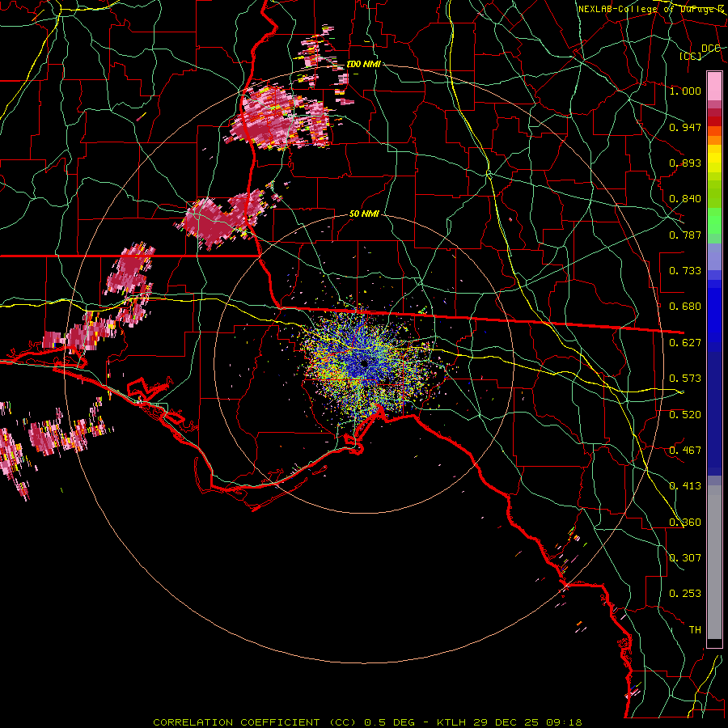Screen dimensions: 728x728
Task: Pick the 0.680 legend value
Action: [x=685, y=307]
